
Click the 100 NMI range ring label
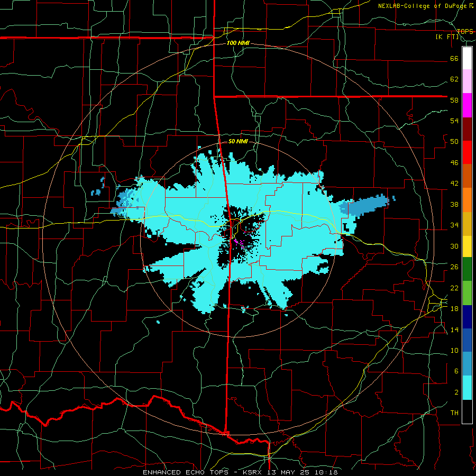click(238, 43)
